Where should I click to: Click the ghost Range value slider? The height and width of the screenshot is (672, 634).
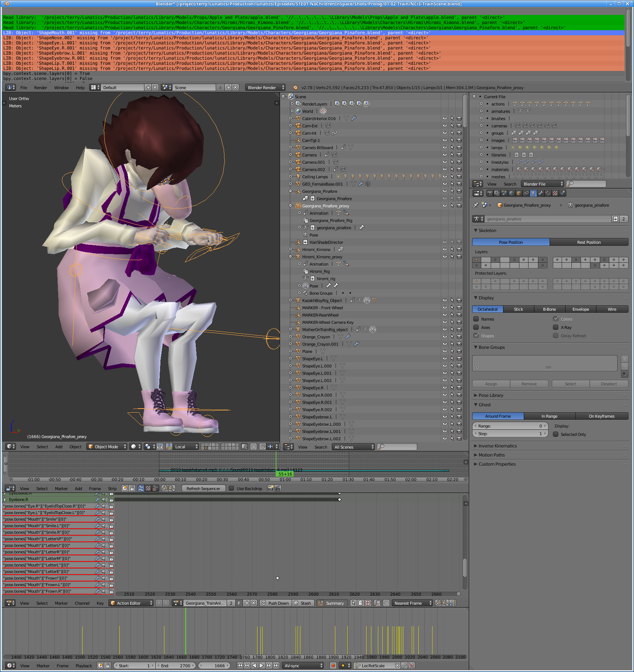click(x=510, y=426)
